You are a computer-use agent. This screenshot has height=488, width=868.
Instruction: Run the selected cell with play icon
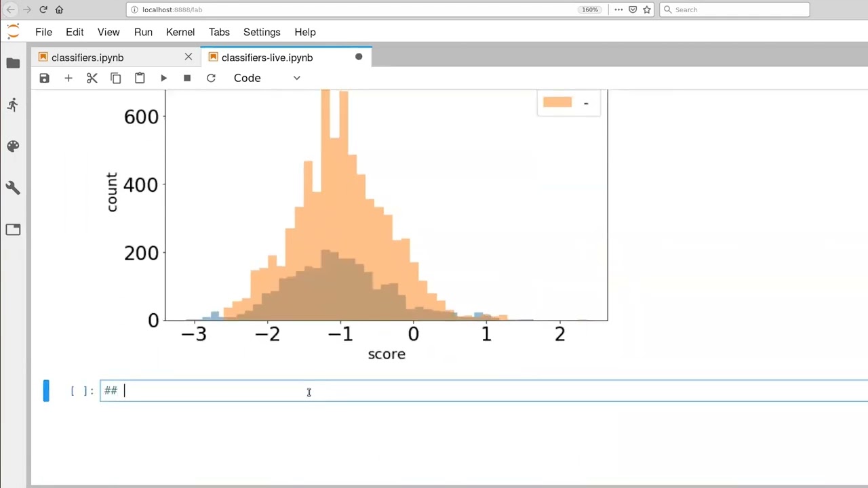coord(163,78)
